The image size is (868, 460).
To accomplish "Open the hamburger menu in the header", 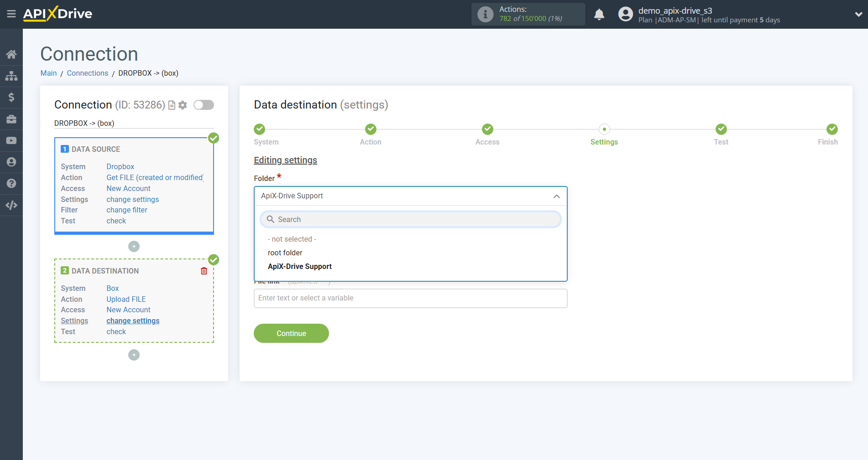I will [11, 14].
